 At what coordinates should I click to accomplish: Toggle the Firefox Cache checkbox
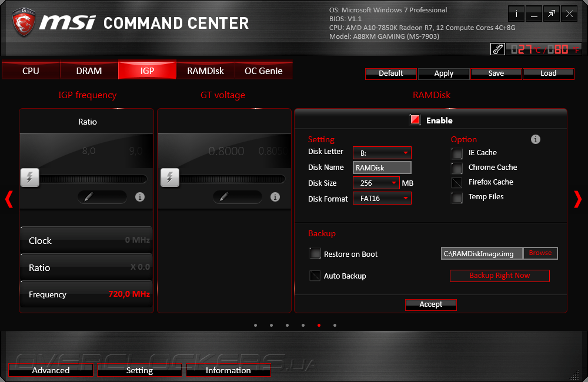[x=457, y=182]
